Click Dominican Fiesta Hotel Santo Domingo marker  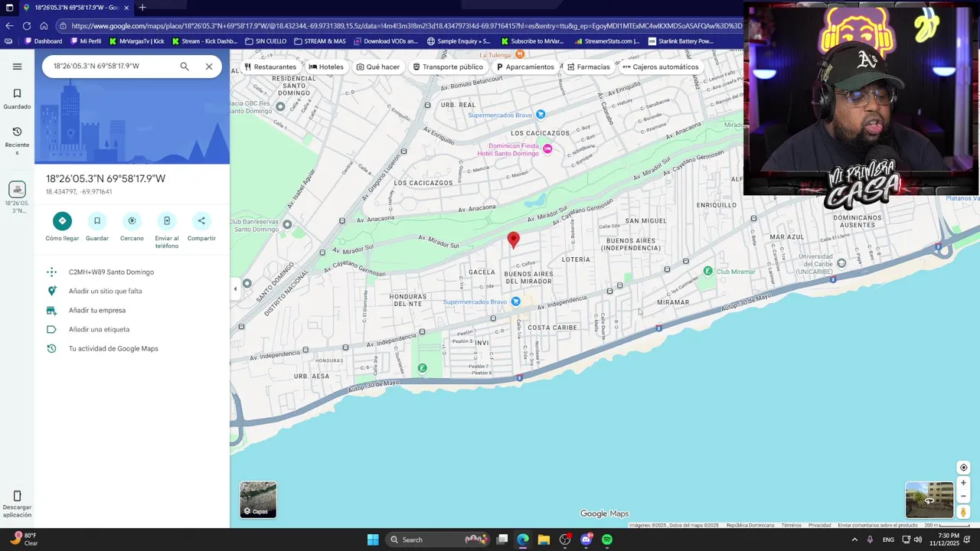[x=547, y=148]
